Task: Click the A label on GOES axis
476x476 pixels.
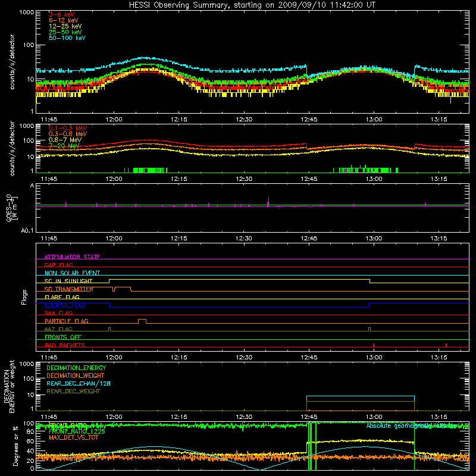Action: pos(32,186)
